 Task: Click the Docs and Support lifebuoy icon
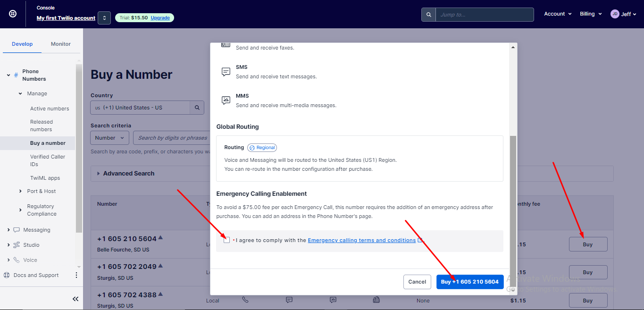tap(7, 275)
